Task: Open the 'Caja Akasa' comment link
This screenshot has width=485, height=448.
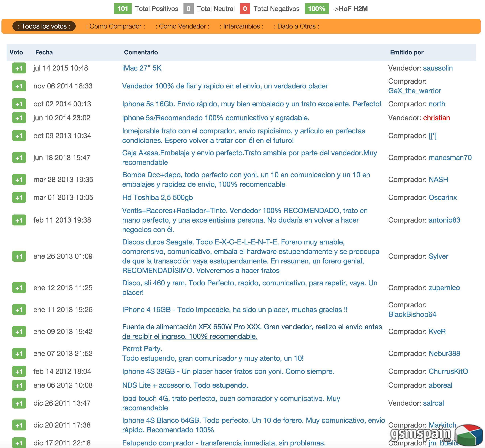Action: [x=249, y=157]
